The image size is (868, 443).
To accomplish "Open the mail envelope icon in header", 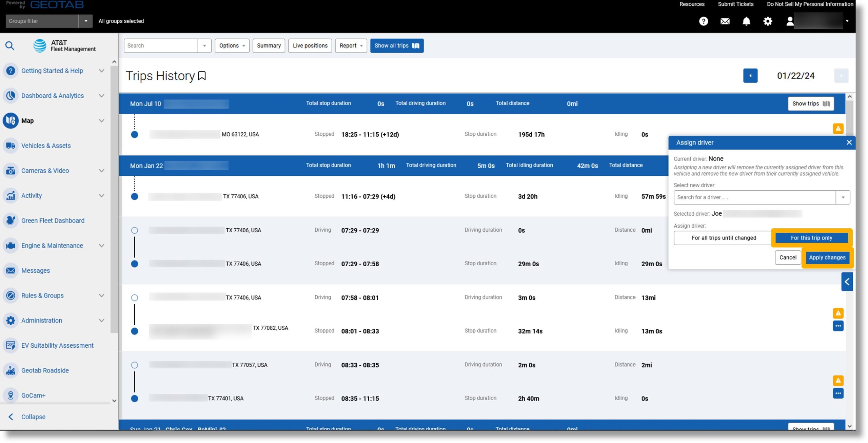I will click(725, 21).
